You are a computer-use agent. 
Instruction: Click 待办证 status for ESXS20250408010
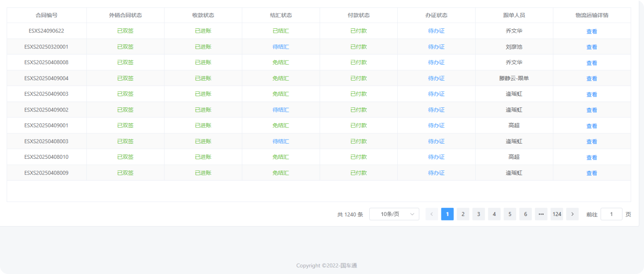[436, 157]
